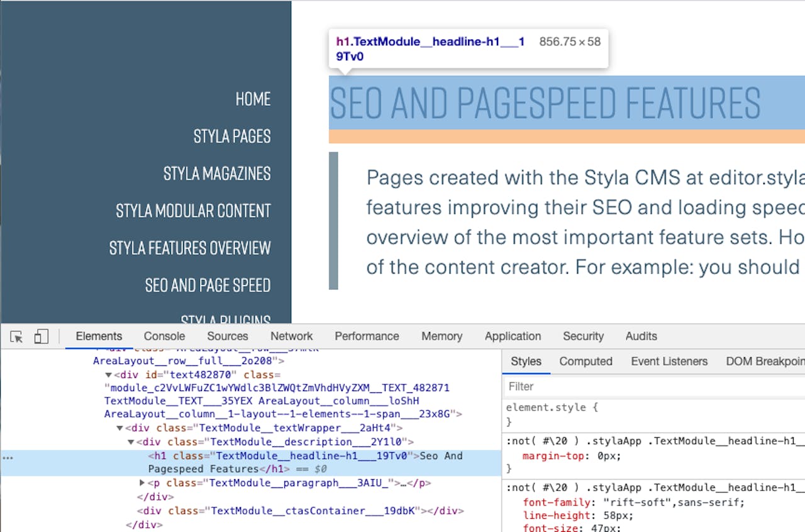Switch to the DOM Breakpoints sub-tab
The width and height of the screenshot is (805, 532).
[765, 362]
